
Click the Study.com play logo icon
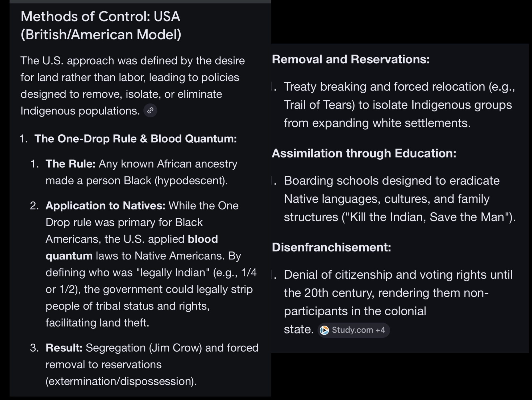tap(324, 330)
